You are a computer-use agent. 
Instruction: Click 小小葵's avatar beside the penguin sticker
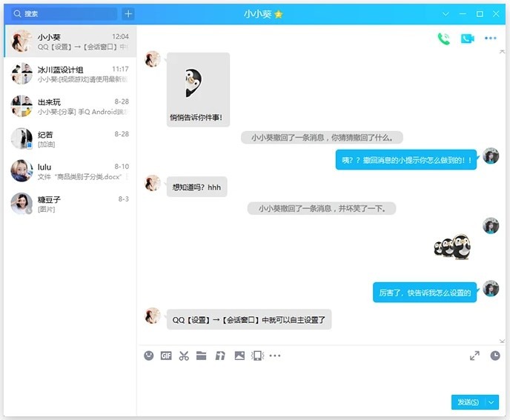153,59
